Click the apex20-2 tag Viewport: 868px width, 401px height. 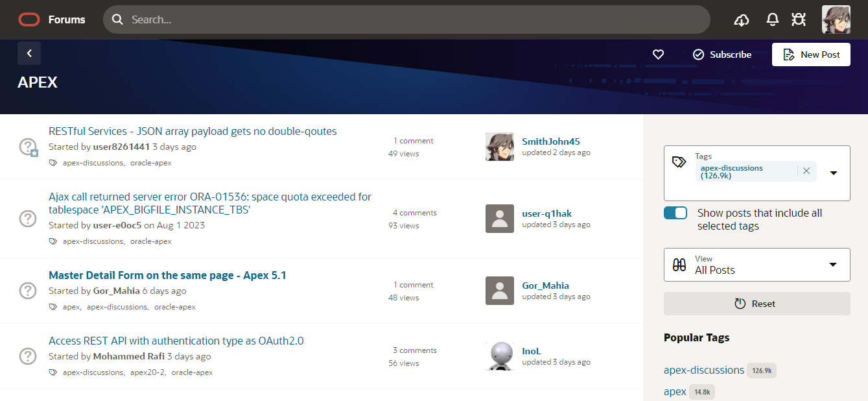(148, 372)
